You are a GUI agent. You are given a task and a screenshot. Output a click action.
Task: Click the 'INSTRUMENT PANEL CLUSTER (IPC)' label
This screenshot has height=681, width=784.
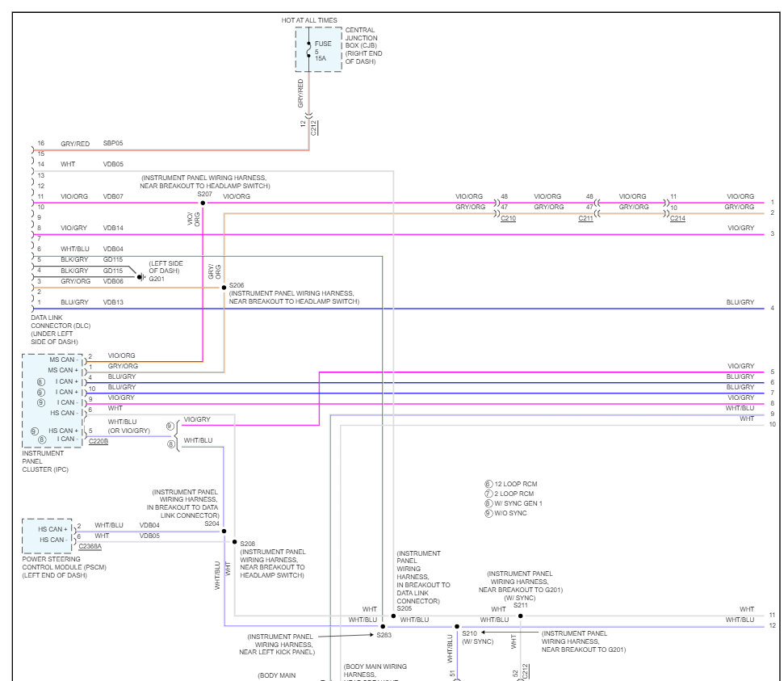[45, 461]
